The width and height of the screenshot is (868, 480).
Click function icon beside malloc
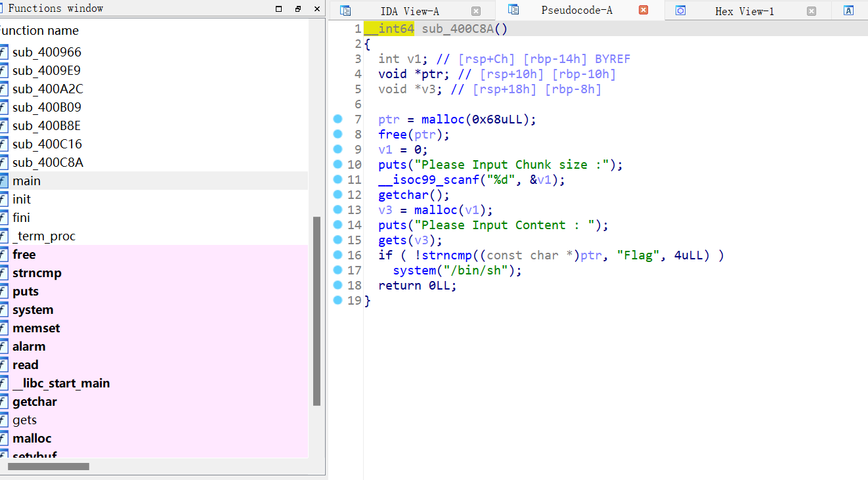[x=3, y=438]
